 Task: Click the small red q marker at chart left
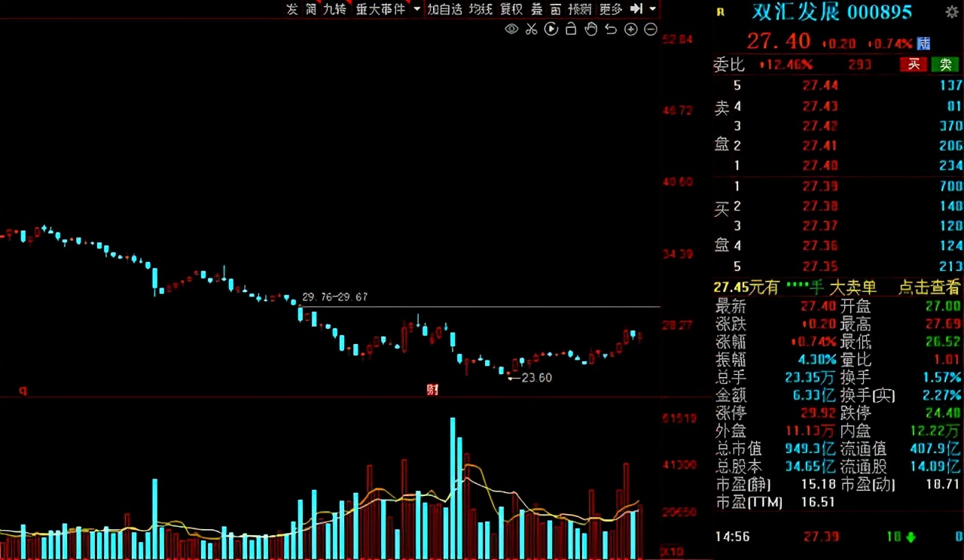(23, 390)
